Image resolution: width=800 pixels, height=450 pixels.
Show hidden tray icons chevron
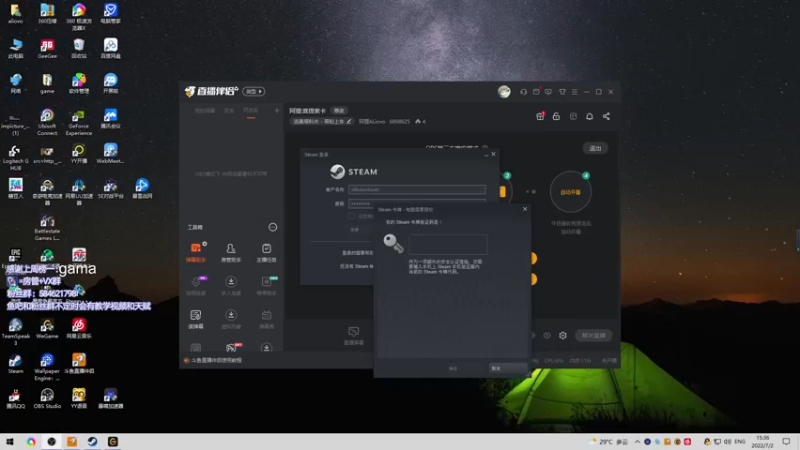coord(637,442)
